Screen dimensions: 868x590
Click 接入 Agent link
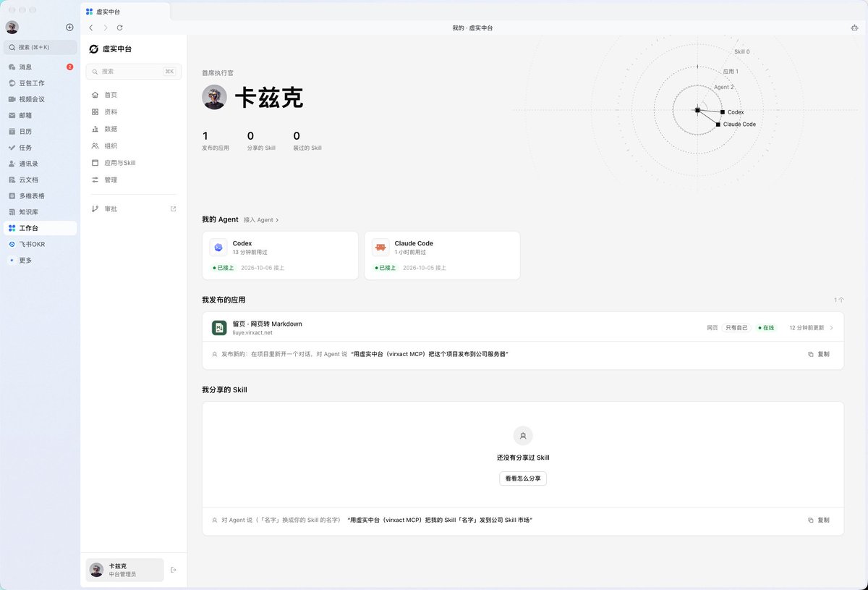261,219
